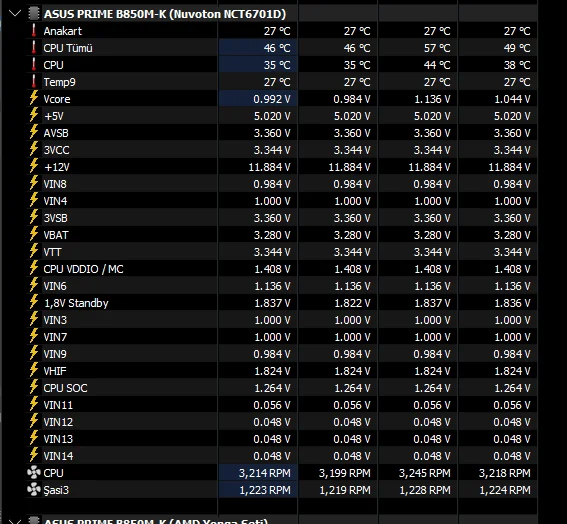Click the 1.136 V maximum Vcore value
The width and height of the screenshot is (567, 524).
click(x=432, y=99)
